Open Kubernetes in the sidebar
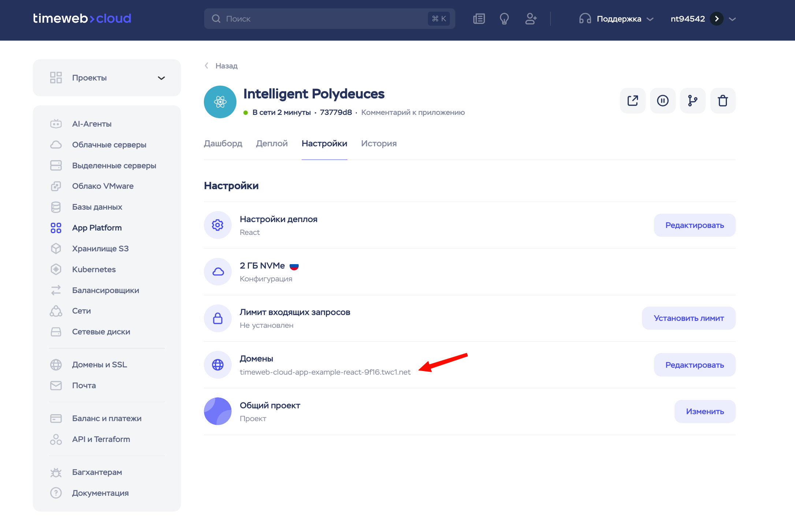 point(94,269)
